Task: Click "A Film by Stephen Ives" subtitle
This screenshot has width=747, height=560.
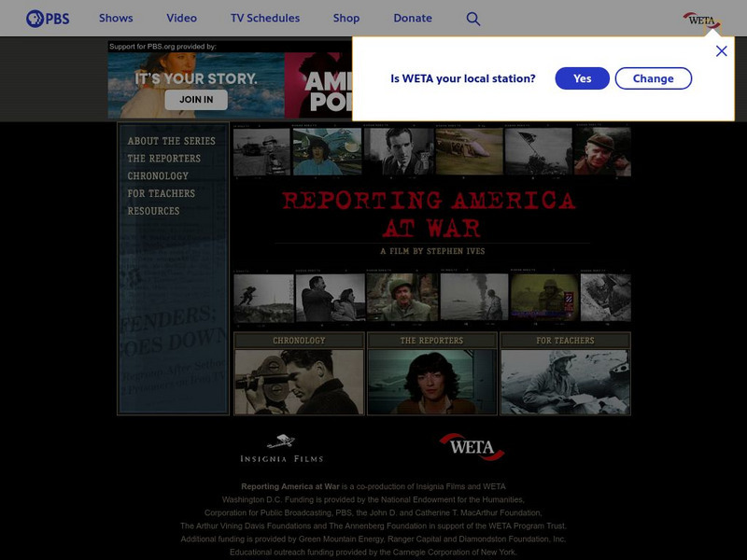Action: [x=432, y=251]
